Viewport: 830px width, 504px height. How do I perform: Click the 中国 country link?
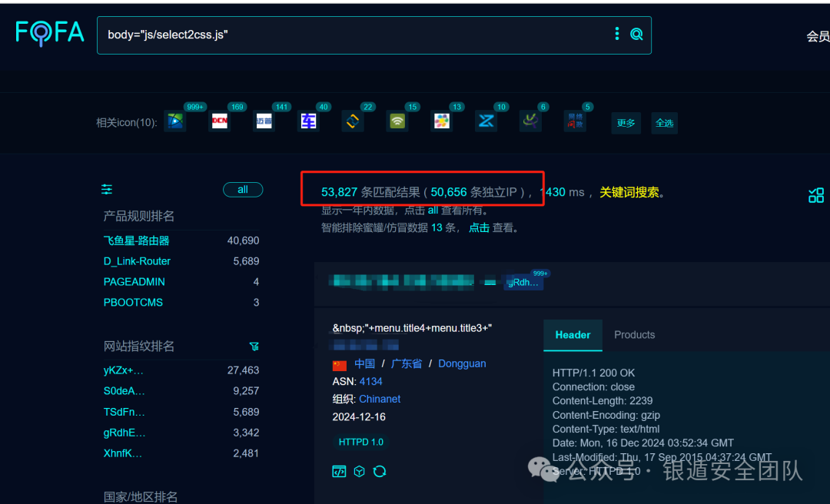[365, 363]
